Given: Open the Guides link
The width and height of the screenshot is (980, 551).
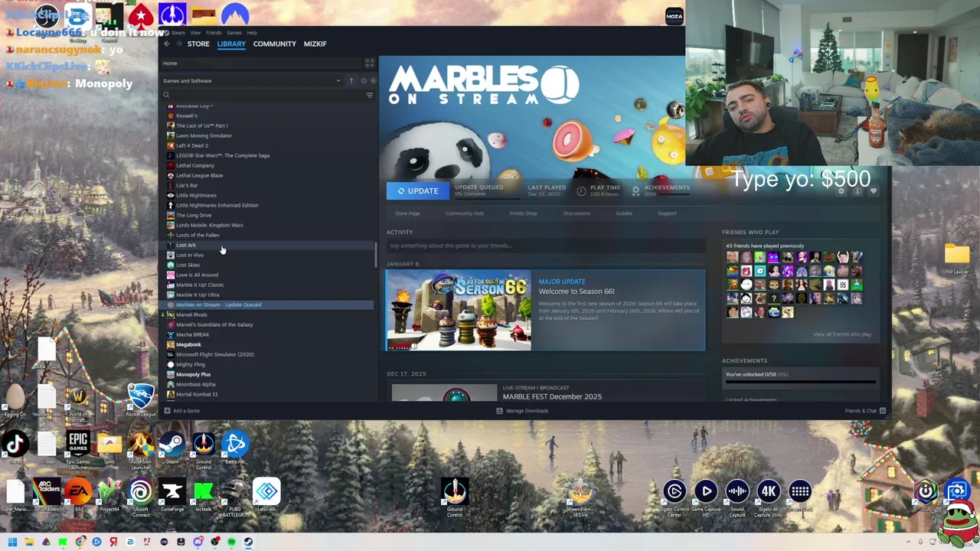Looking at the screenshot, I should tap(624, 214).
